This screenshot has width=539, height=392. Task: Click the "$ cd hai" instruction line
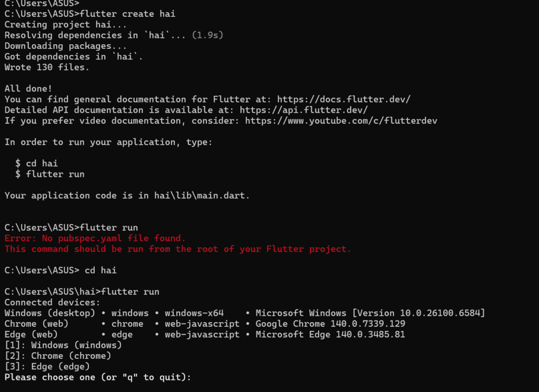(37, 164)
